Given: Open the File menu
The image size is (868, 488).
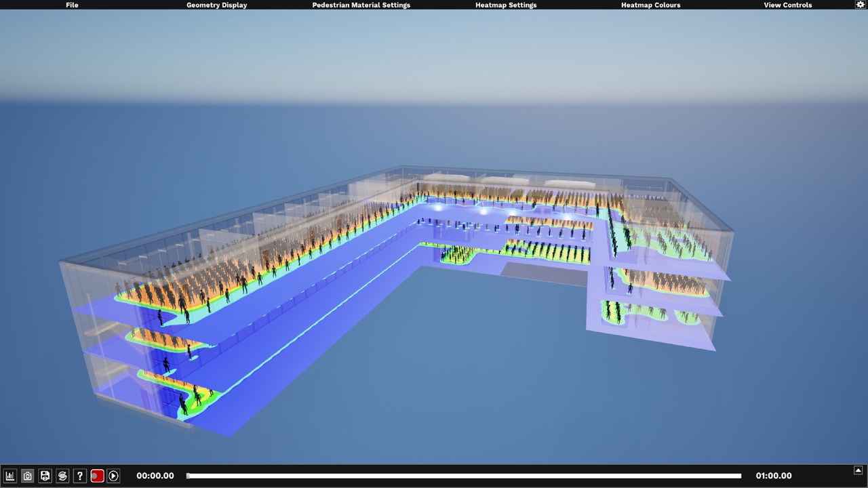Looking at the screenshot, I should click(72, 5).
